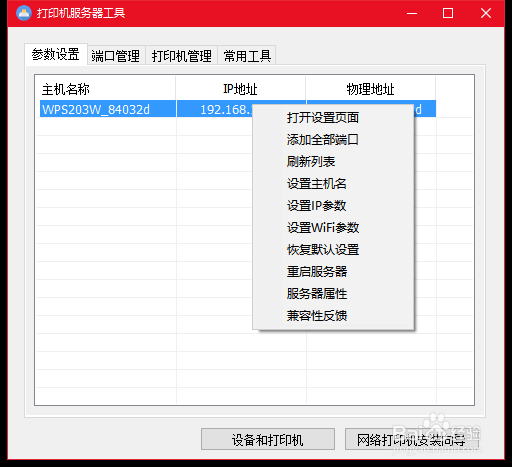Select 设置IP参数 from the menu

pyautogui.click(x=333, y=206)
